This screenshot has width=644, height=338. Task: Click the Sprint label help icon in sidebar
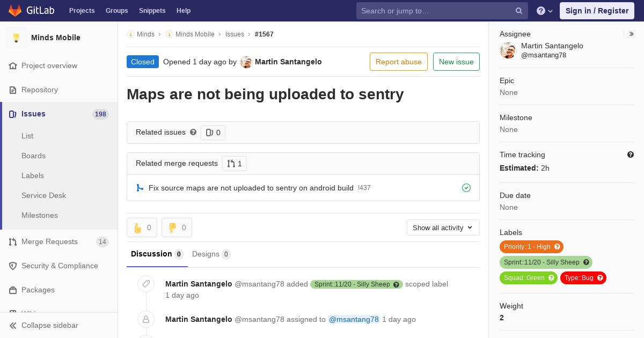point(586,262)
